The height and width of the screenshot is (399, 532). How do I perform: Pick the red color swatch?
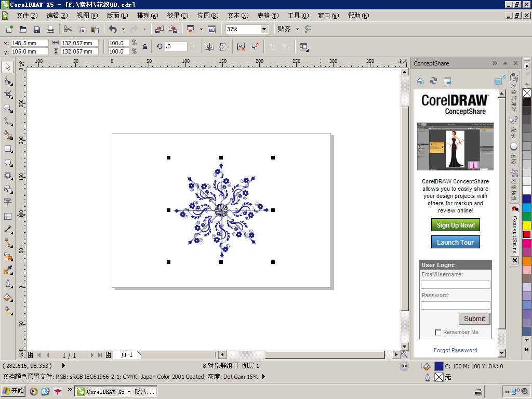coord(527,234)
